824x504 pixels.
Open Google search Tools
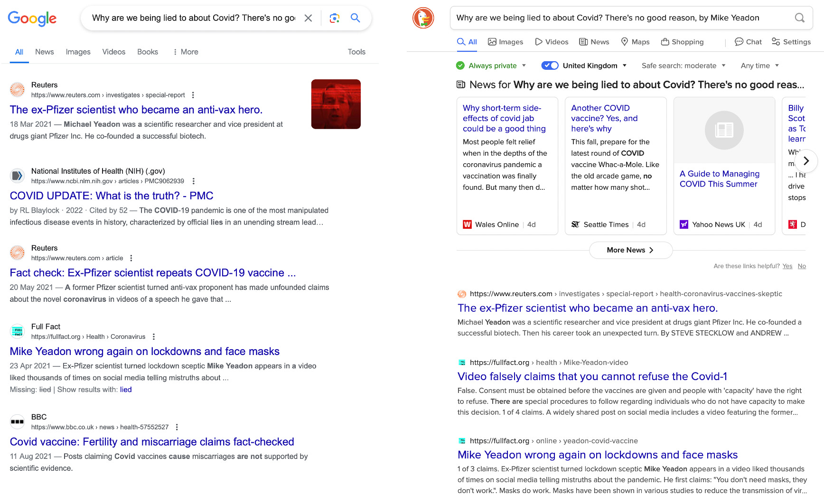[356, 52]
